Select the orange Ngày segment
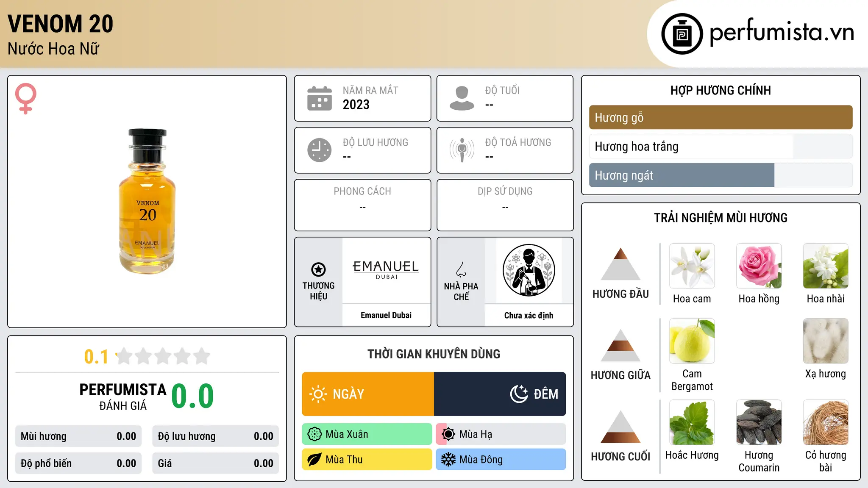 pyautogui.click(x=368, y=394)
